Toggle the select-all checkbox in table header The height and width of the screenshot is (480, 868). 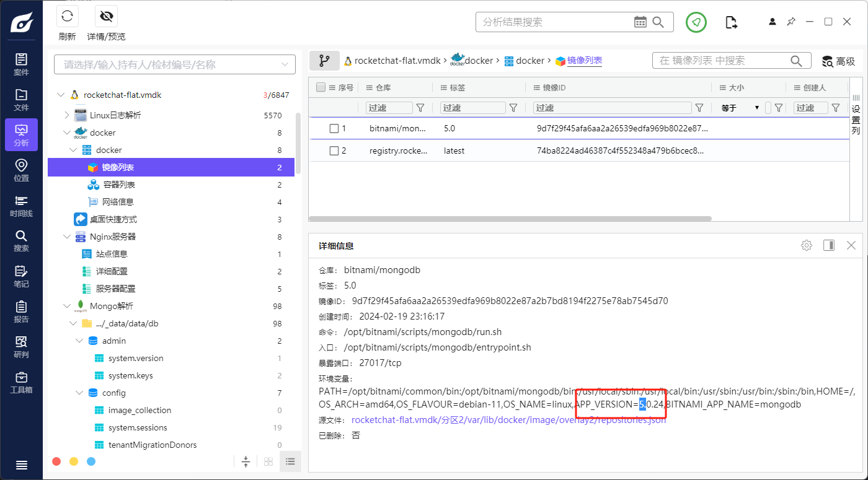[321, 87]
